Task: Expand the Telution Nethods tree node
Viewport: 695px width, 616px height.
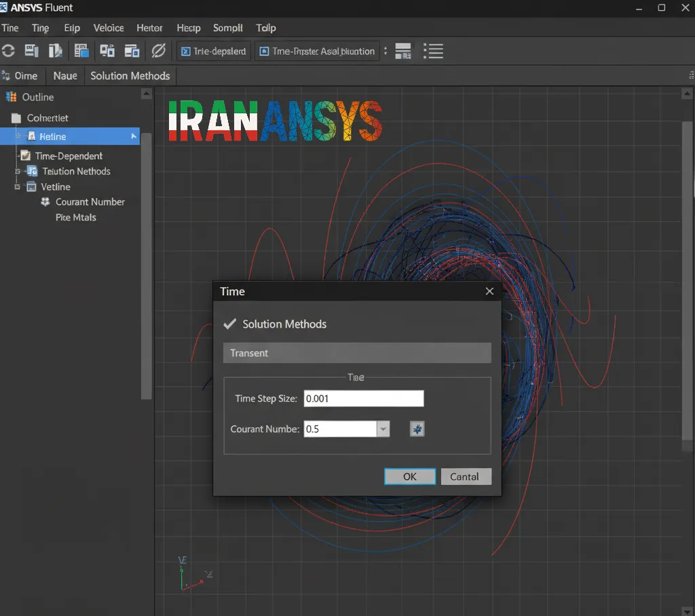Action: coord(18,171)
